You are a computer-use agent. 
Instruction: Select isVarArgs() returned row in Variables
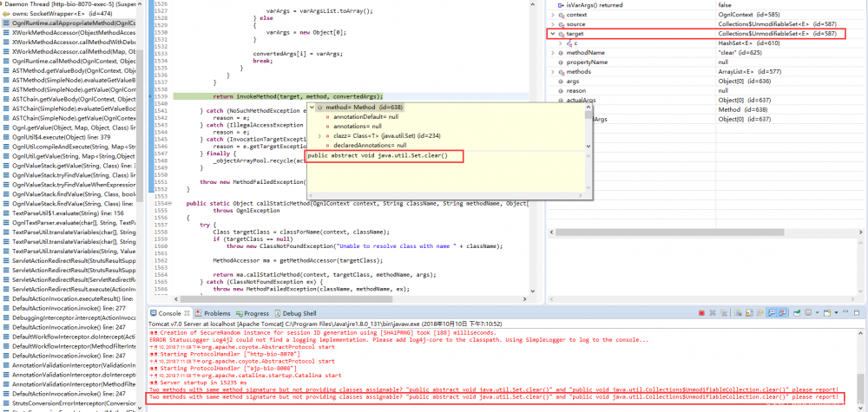707,5
